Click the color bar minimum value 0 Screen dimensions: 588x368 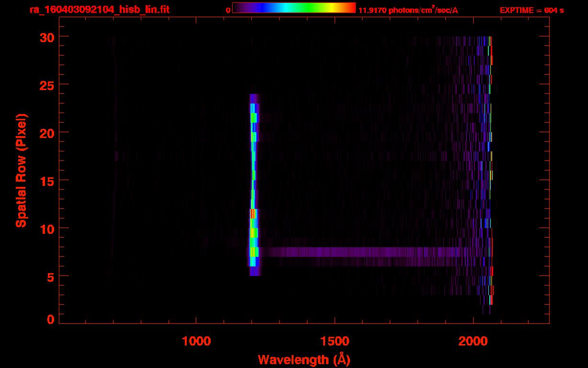pos(228,10)
